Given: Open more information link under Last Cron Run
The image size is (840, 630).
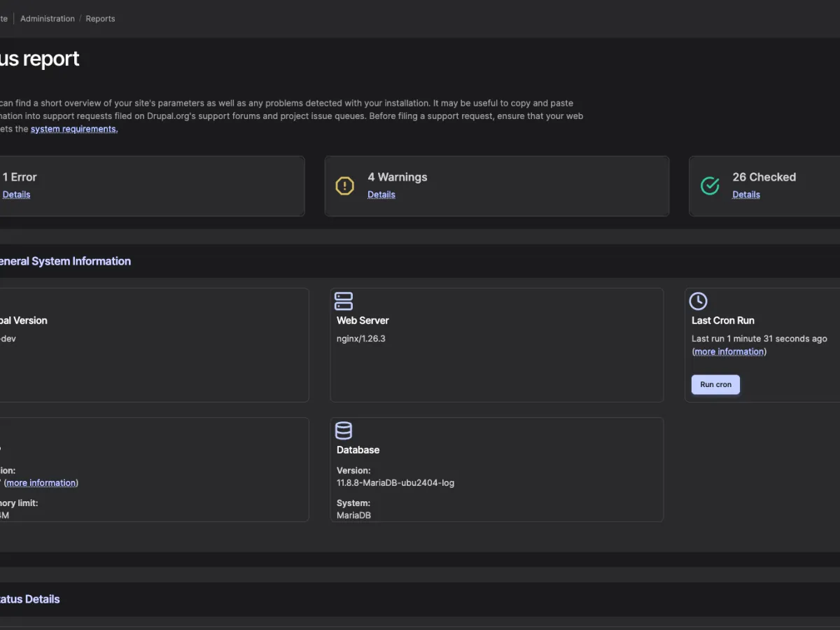Looking at the screenshot, I should coord(729,351).
